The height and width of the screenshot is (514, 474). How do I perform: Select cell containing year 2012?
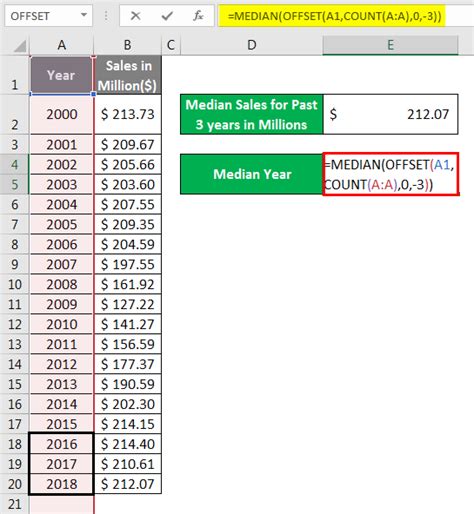[62, 364]
